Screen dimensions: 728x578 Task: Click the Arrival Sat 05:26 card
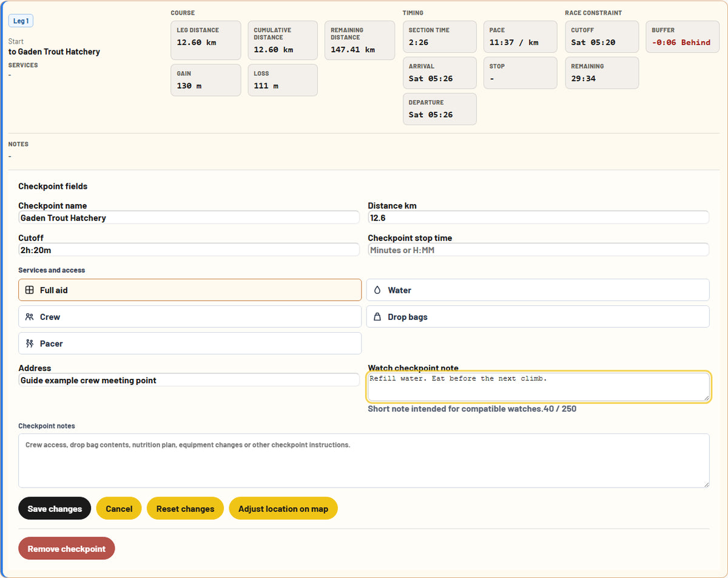440,73
